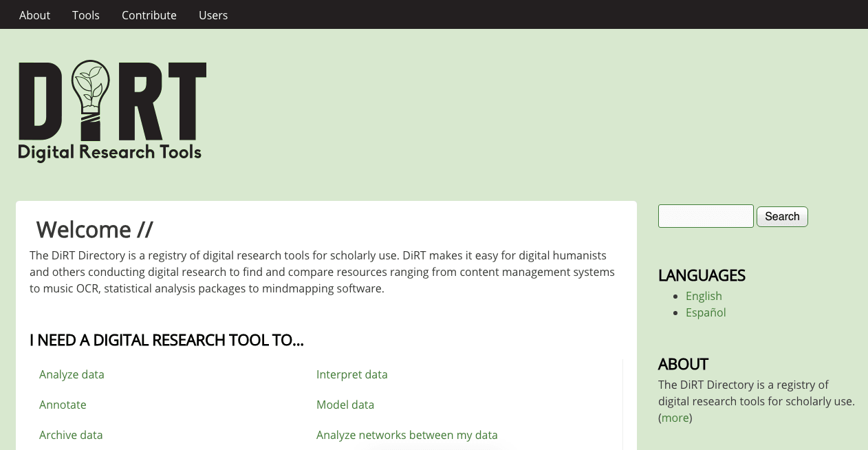Image resolution: width=868 pixels, height=450 pixels.
Task: Go to the Contribute menu item
Action: 149,15
